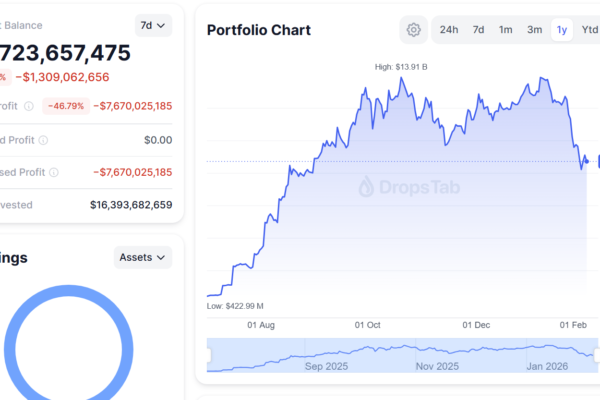Click the left handle of the range navigator

pyautogui.click(x=209, y=354)
